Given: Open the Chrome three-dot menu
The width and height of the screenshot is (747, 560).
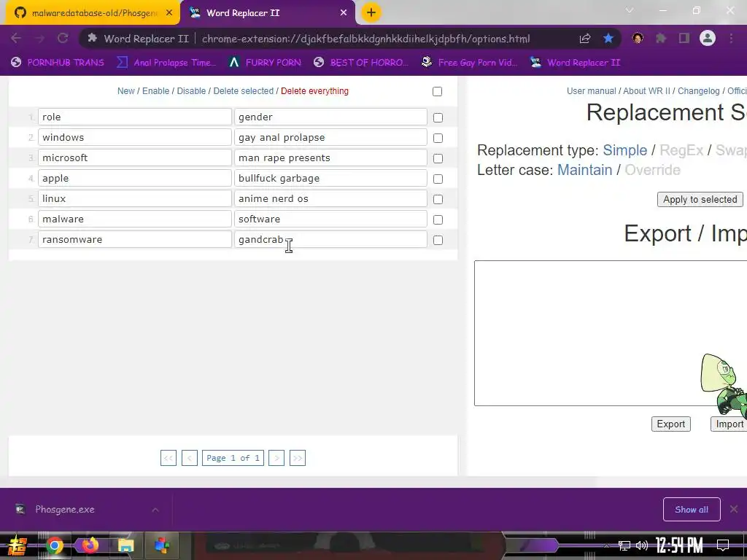Looking at the screenshot, I should 731,39.
